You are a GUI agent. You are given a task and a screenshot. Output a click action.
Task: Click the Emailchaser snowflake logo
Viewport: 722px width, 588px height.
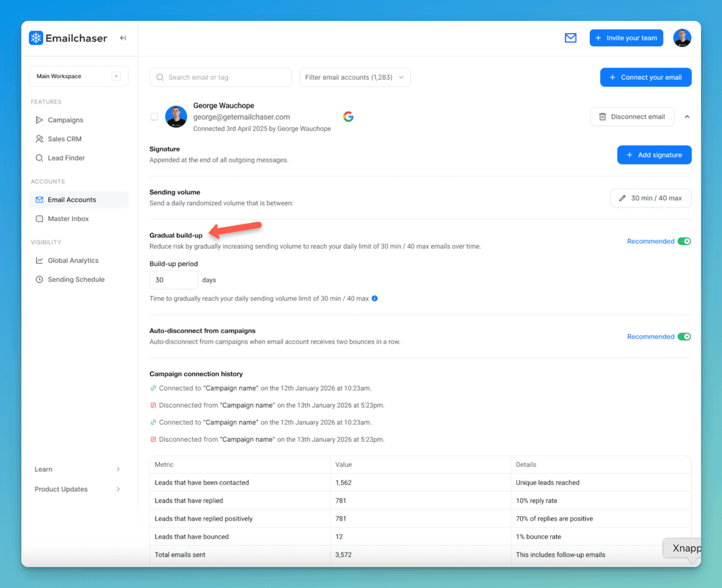36,38
